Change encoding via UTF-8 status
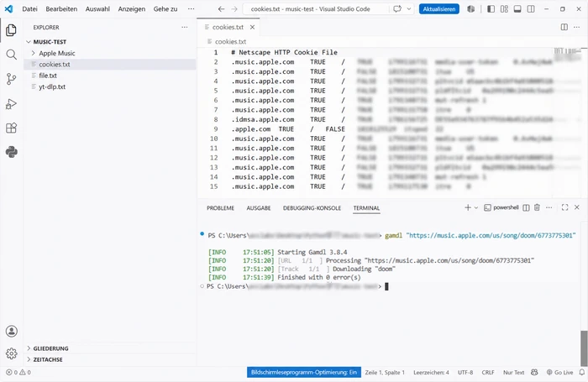Viewport: 588px width, 382px height. click(x=465, y=372)
